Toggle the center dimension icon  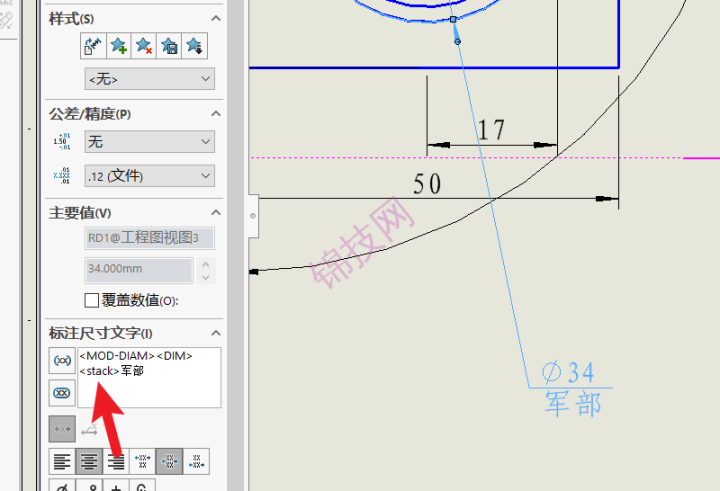(x=62, y=429)
